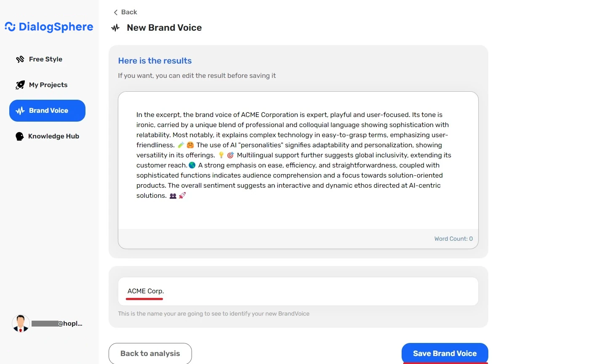Viewport: 594px width, 364px height.
Task: Select the highlighted Brand Voice sidebar entry
Action: coord(47,110)
